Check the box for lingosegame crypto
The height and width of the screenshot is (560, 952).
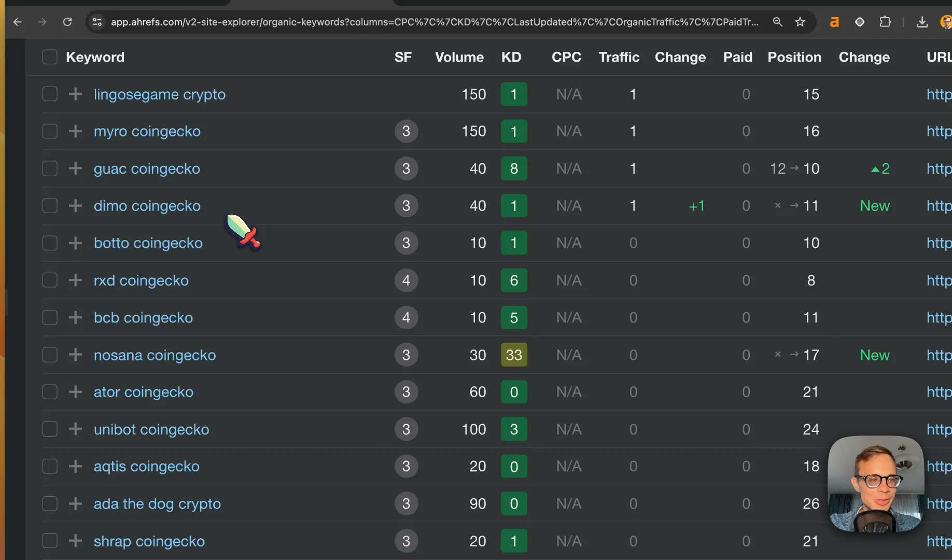50,94
